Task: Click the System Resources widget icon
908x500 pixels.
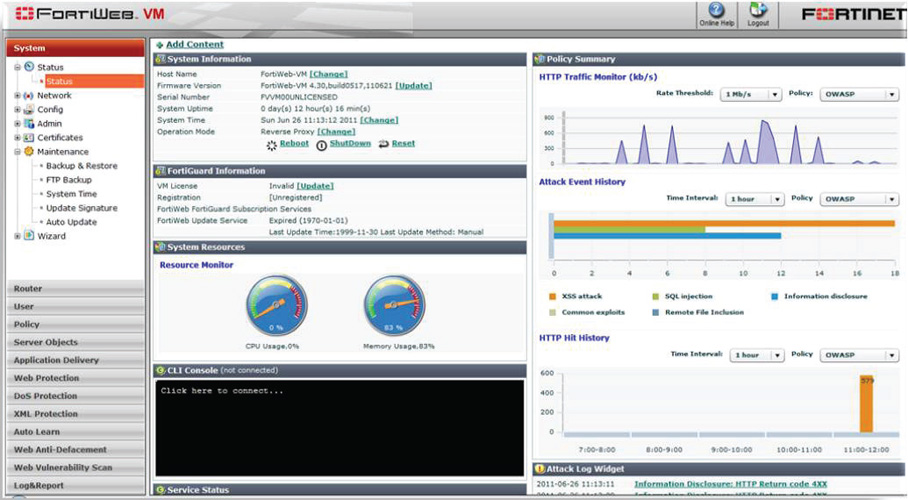Action: click(160, 247)
